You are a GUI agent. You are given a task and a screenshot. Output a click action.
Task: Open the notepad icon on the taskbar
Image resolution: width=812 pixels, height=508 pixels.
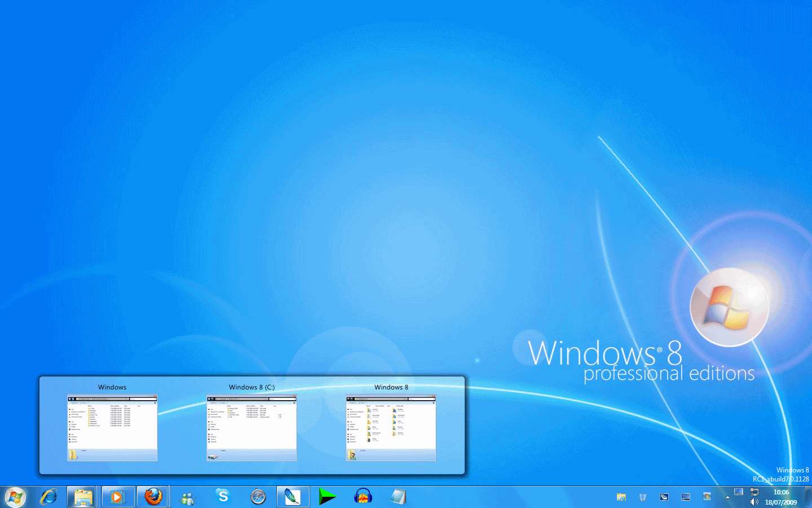(398, 497)
